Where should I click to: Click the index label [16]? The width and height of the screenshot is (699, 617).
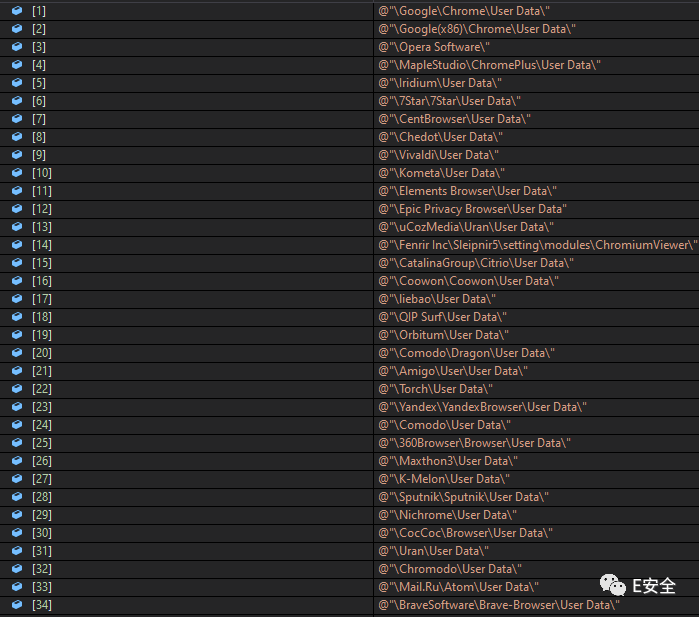42,281
